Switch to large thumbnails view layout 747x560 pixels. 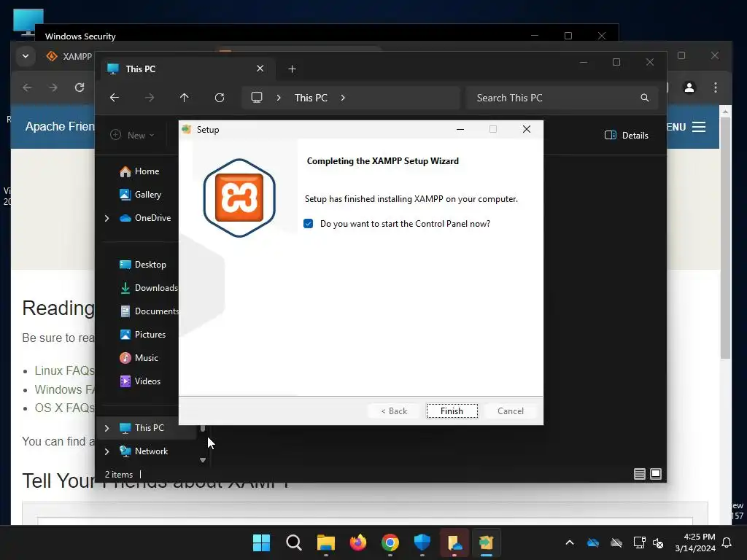[656, 474]
